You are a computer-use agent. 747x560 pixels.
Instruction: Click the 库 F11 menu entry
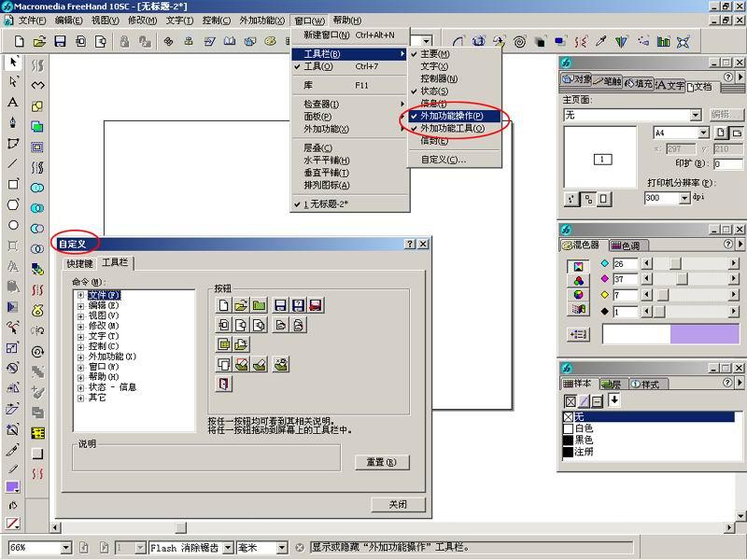(x=349, y=85)
